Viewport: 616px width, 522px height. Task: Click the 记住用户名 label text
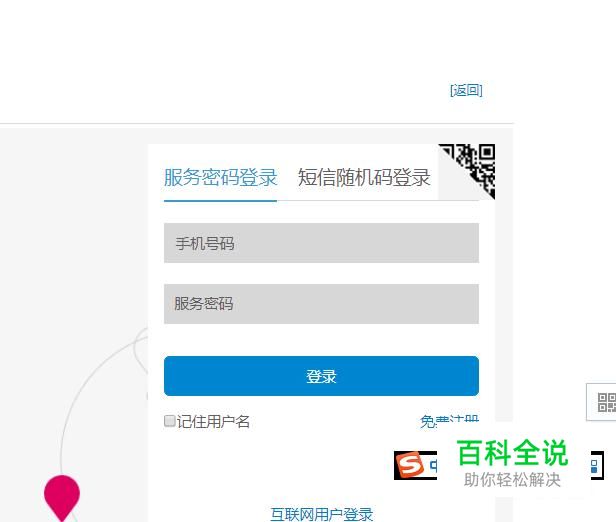coord(213,421)
